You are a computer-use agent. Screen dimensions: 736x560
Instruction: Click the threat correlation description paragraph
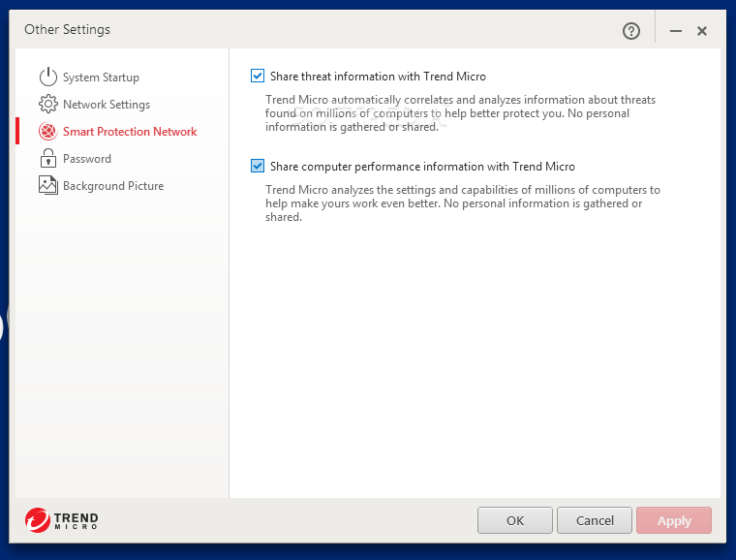click(x=460, y=113)
